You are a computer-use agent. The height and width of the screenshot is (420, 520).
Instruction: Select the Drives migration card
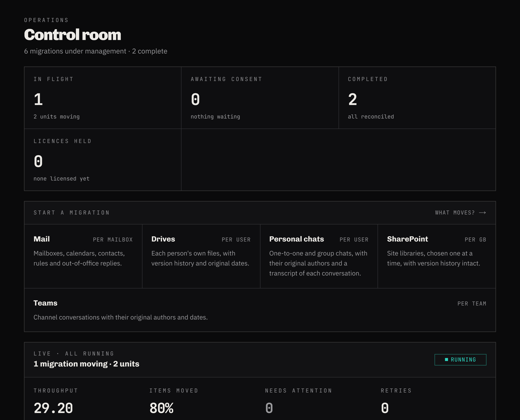[201, 256]
